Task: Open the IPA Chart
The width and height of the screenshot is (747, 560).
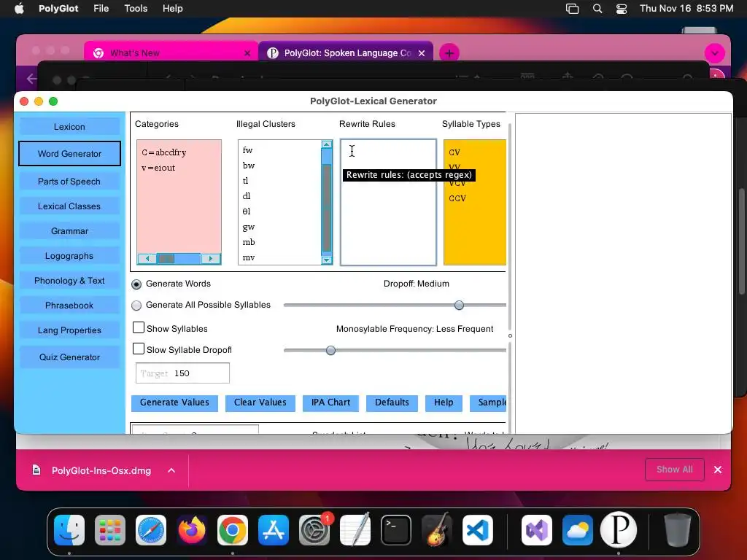Action: [x=330, y=402]
